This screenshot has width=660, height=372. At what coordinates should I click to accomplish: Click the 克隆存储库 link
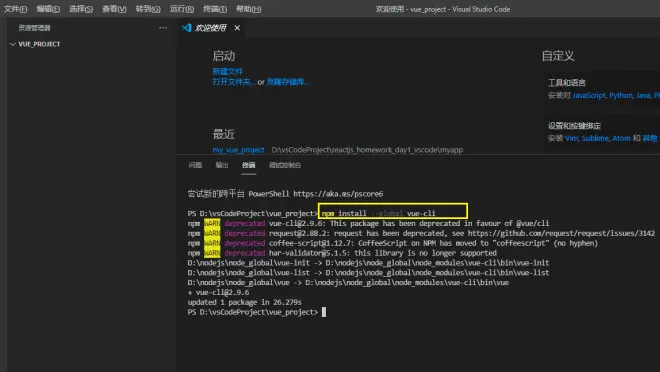click(288, 82)
